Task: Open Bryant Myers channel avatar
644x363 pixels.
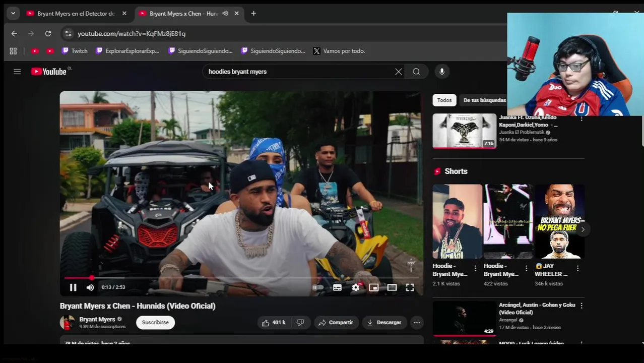Action: 67,323
